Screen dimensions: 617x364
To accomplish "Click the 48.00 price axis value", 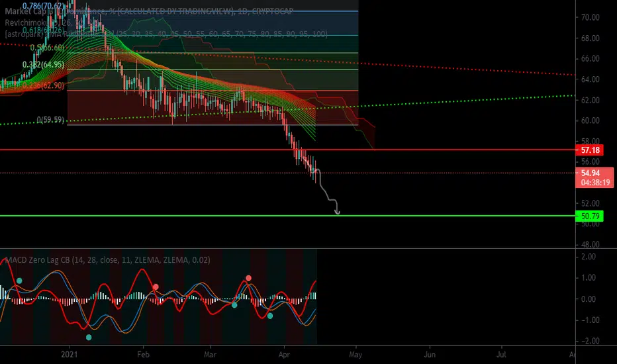I will [591, 244].
